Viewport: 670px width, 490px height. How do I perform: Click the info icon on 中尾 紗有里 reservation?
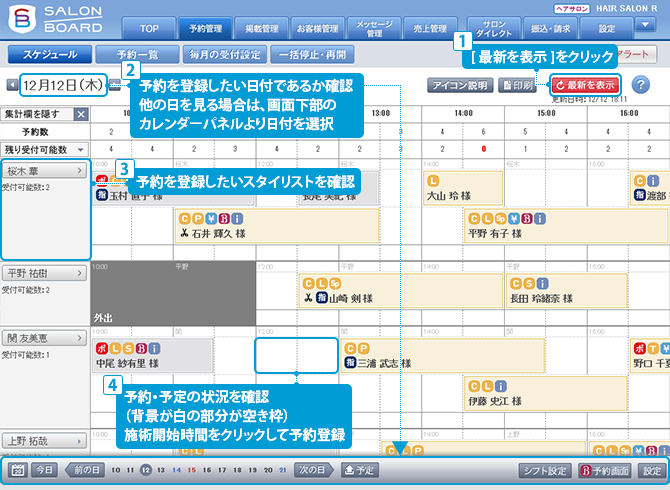point(155,349)
